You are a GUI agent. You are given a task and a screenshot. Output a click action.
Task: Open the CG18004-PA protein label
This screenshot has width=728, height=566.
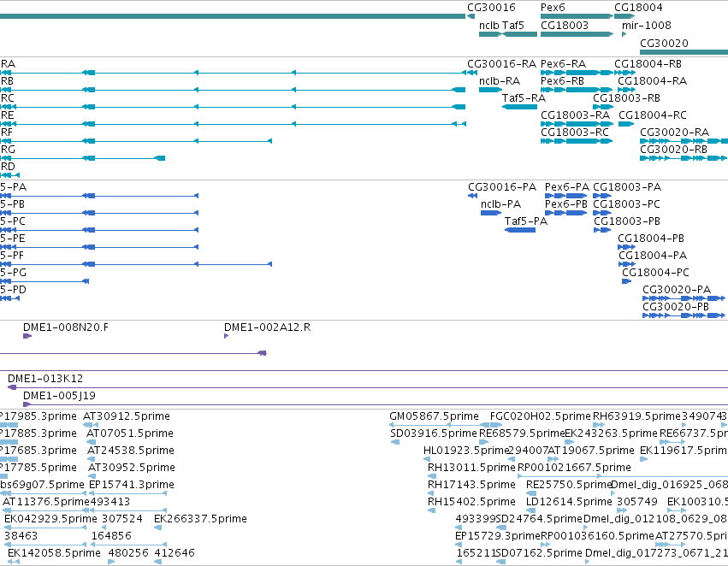pyautogui.click(x=653, y=256)
